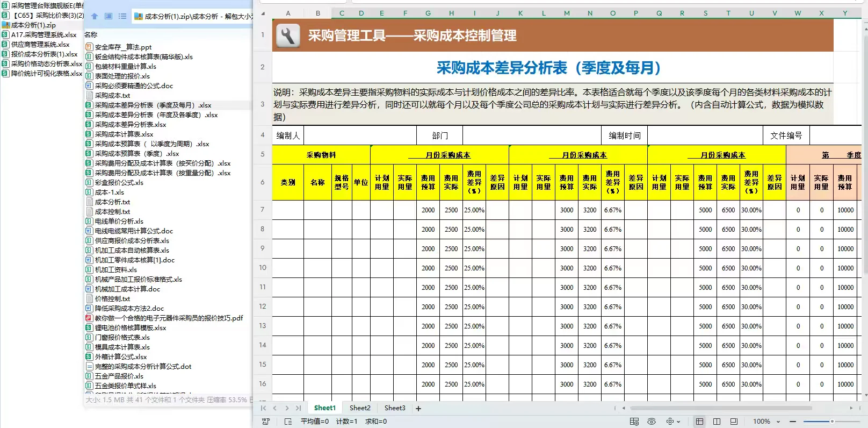Toggle eye protection mode icon
The image size is (868, 428).
(652, 422)
